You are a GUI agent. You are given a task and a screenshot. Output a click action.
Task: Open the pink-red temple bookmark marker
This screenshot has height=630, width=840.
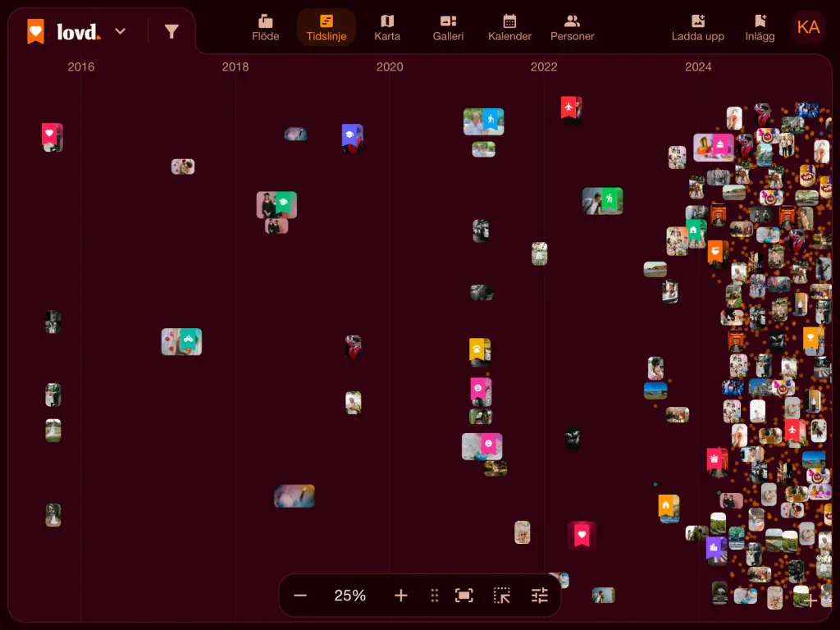pyautogui.click(x=714, y=459)
